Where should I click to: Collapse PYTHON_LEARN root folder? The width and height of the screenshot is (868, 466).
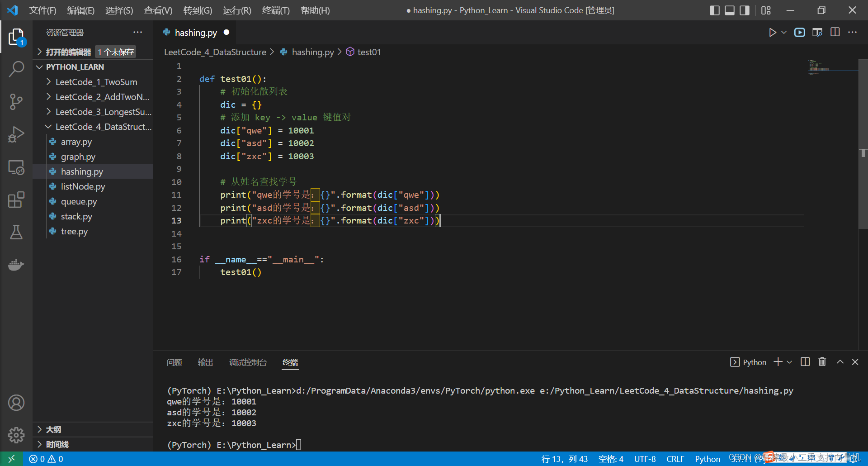[x=93, y=67]
